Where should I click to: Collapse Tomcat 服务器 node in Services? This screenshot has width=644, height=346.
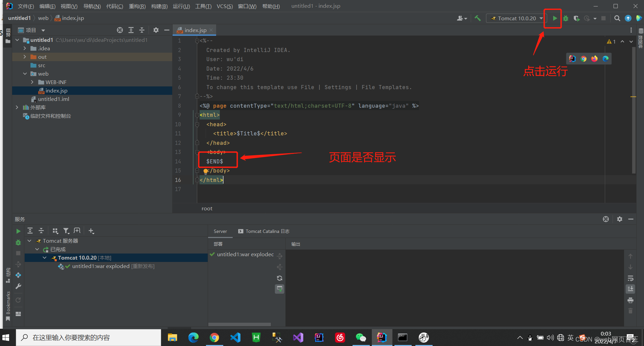[x=29, y=241]
